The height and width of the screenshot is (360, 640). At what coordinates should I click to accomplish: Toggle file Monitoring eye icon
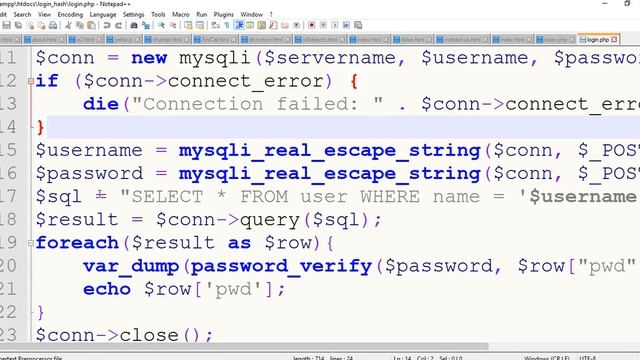(x=297, y=25)
